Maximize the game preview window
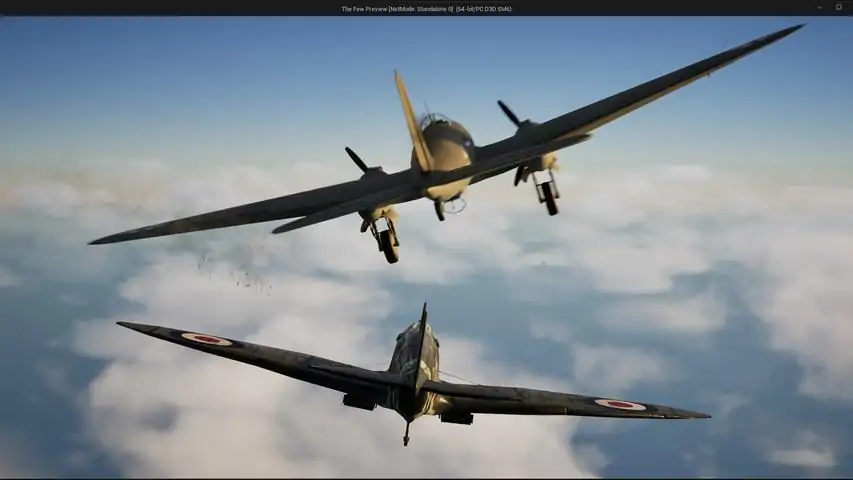Image resolution: width=853 pixels, height=480 pixels. 838,7
